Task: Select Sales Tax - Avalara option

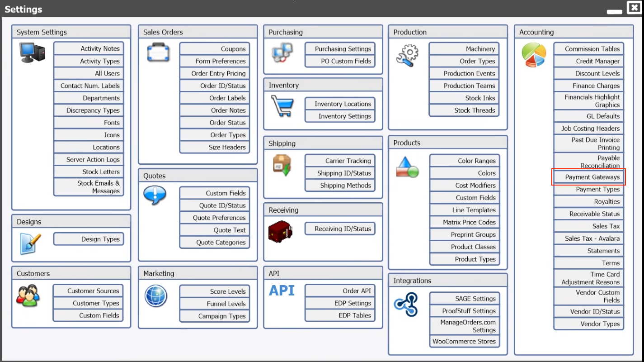Action: pyautogui.click(x=588, y=238)
